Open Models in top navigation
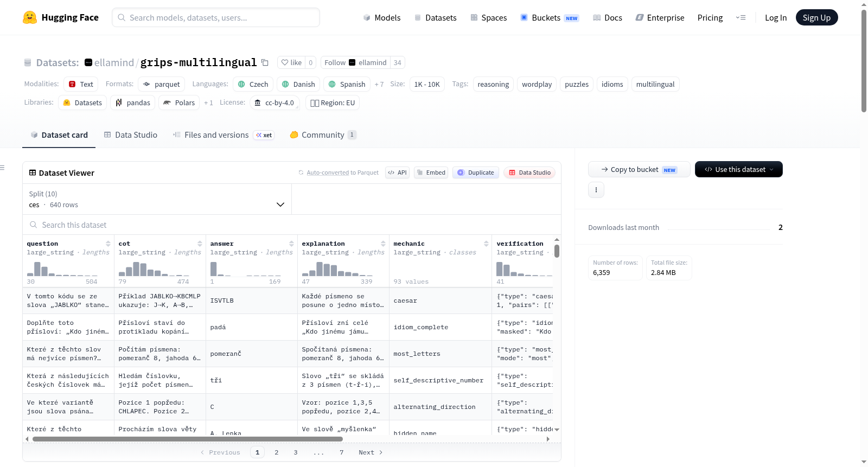The height and width of the screenshot is (467, 868). point(382,17)
